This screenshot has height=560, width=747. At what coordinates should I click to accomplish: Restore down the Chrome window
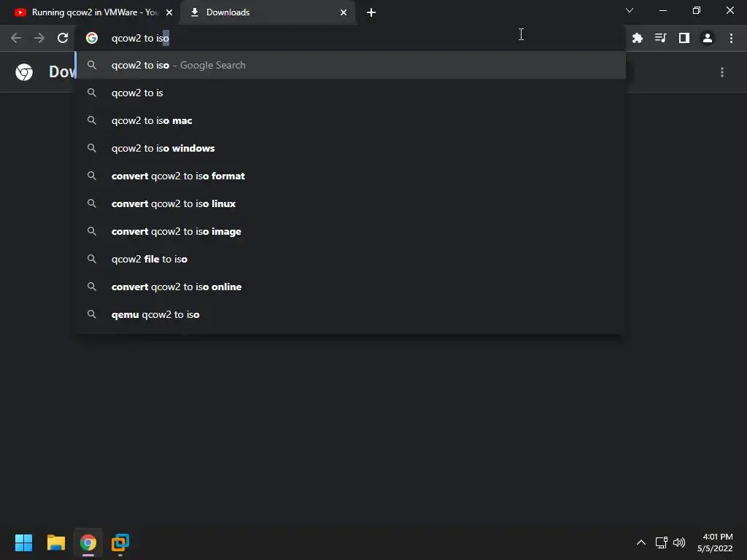pos(697,10)
